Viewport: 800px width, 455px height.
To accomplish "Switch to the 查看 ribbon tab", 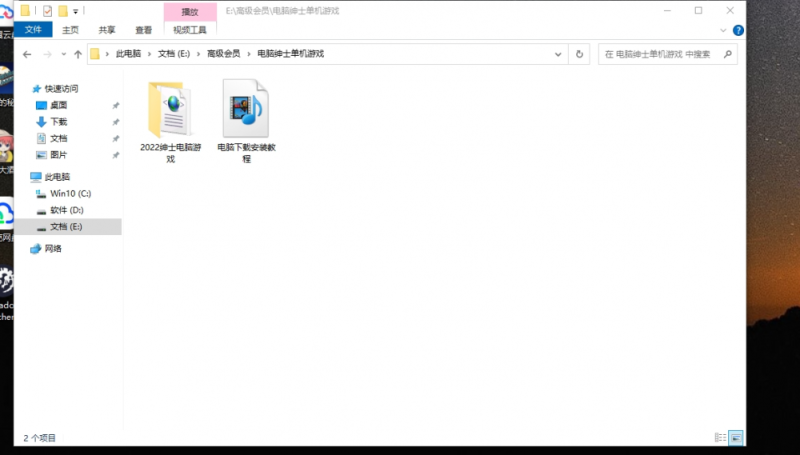I will [143, 30].
